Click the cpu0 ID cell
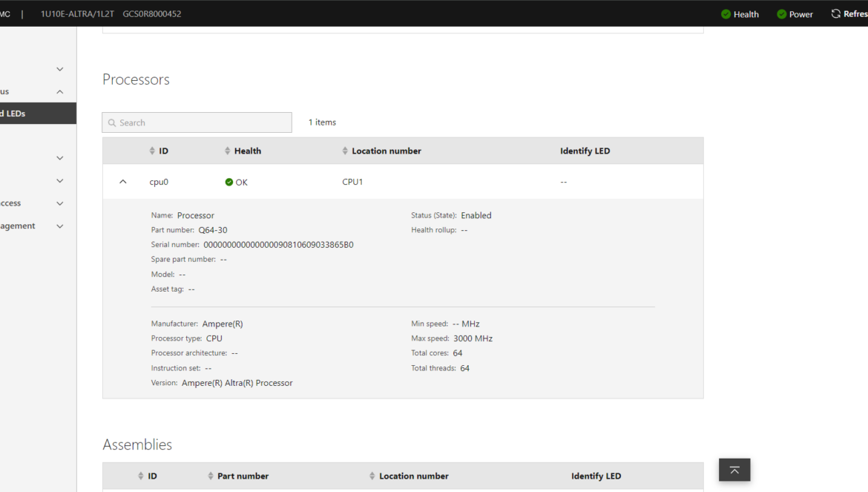 (159, 182)
